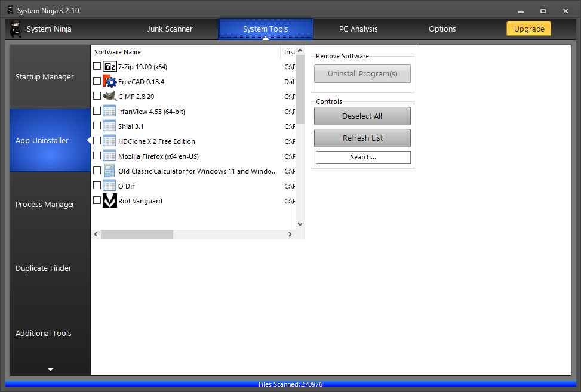Minimize the System Ninja window
Viewport: 581px width, 392px height.
pos(521,11)
